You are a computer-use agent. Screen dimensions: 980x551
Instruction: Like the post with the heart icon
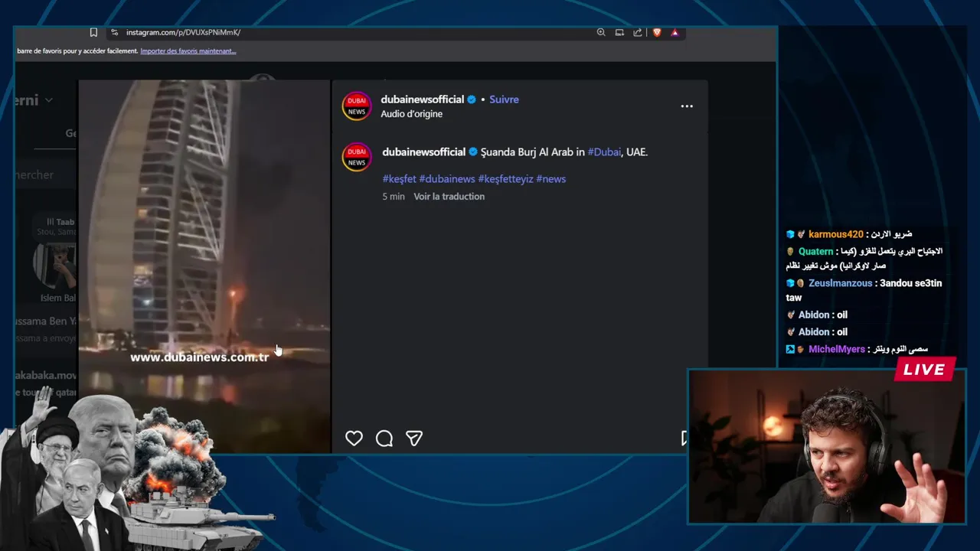354,439
